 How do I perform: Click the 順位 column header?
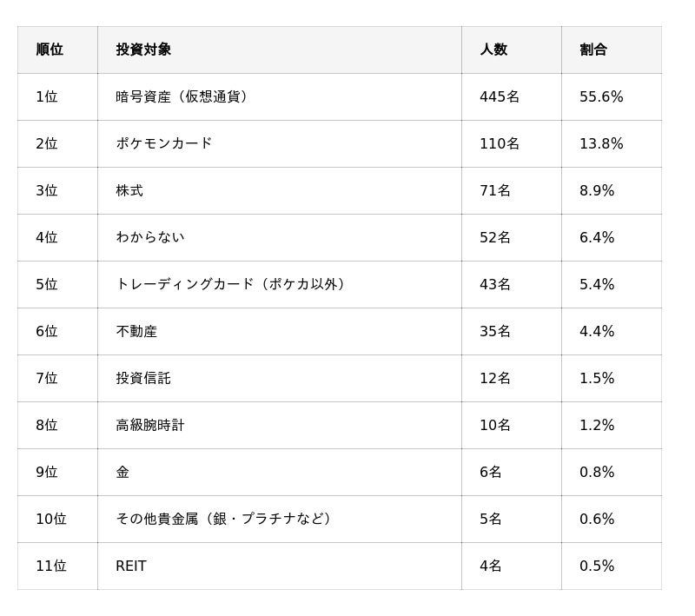click(x=50, y=50)
